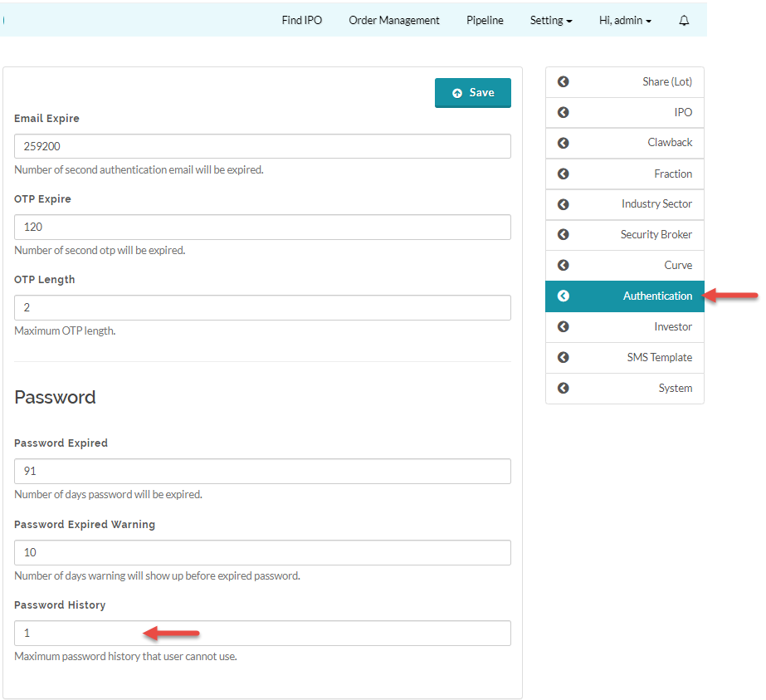Go to Find IPO page
This screenshot has width=766, height=700.
302,21
